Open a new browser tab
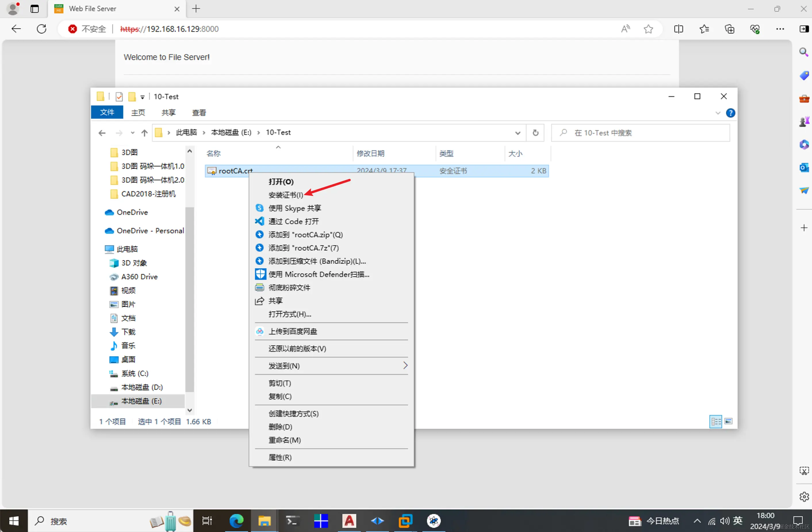The height and width of the screenshot is (532, 812). tap(196, 9)
